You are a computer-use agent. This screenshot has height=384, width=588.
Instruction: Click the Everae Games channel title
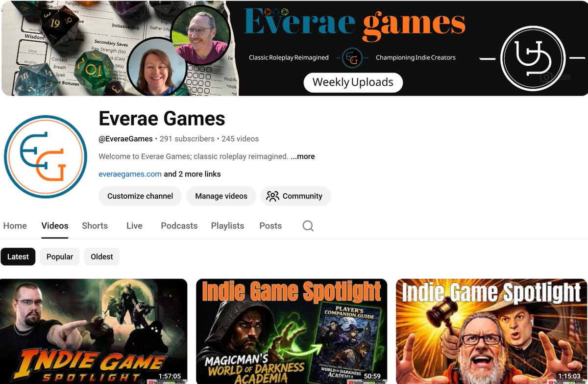162,119
